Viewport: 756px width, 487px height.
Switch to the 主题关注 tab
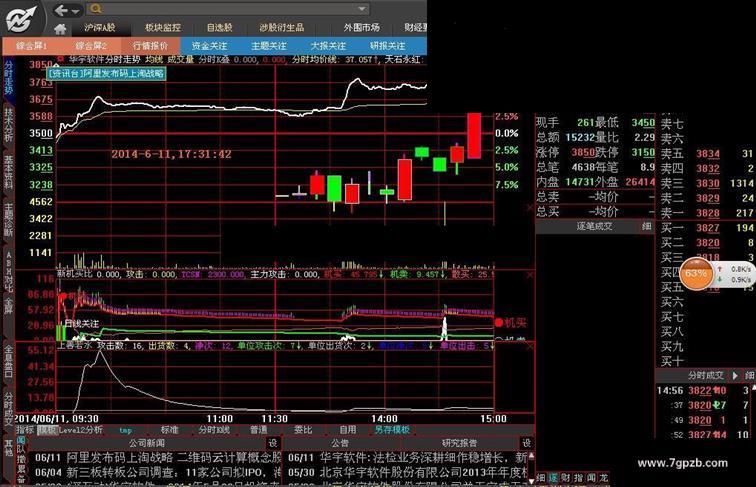point(269,46)
